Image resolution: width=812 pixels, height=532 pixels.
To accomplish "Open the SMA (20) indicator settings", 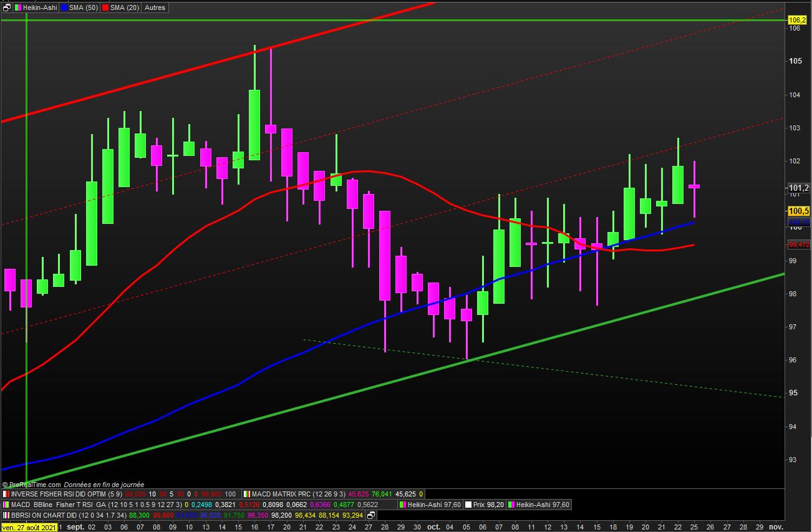I will click(x=125, y=7).
